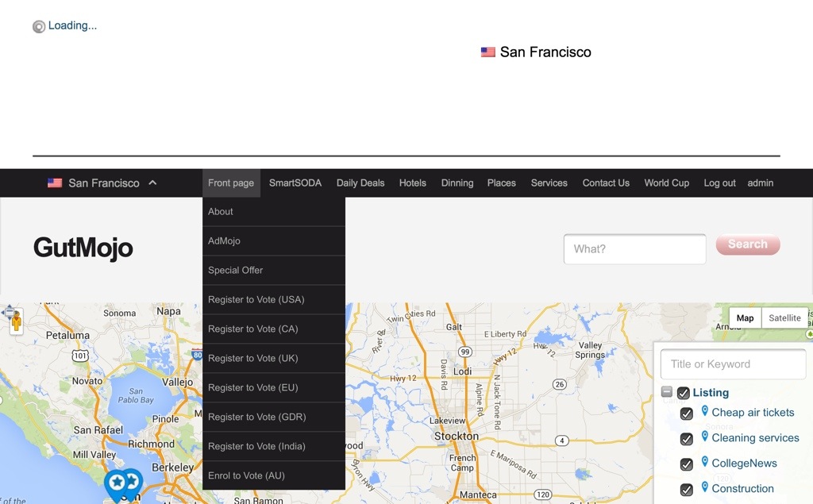Click the pin icon beside CollegeNews

point(704,462)
